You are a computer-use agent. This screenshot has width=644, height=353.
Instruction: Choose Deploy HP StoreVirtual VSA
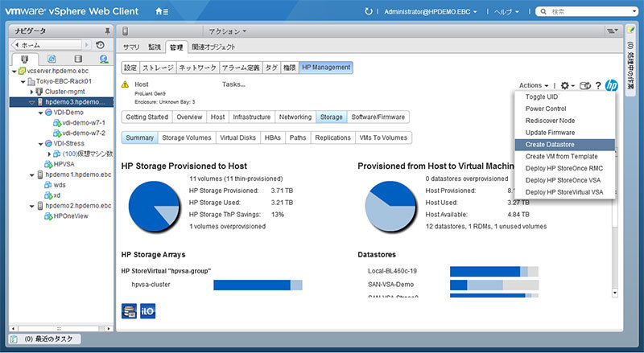pyautogui.click(x=565, y=192)
